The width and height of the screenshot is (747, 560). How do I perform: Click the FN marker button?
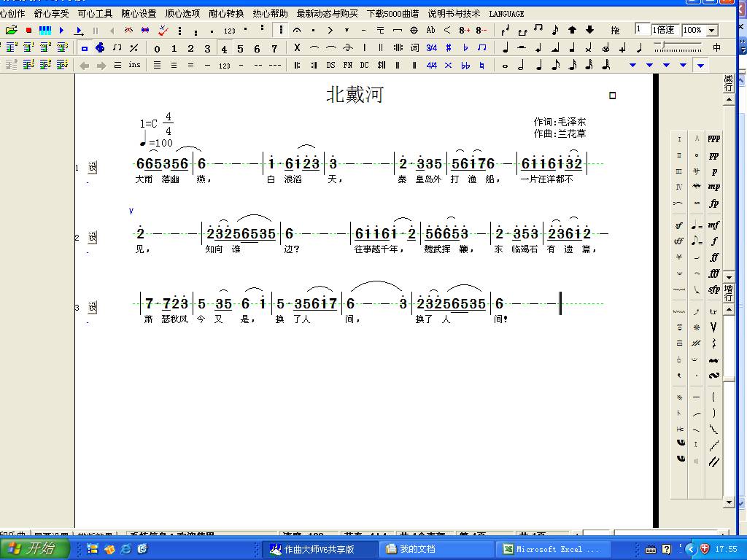coord(348,65)
